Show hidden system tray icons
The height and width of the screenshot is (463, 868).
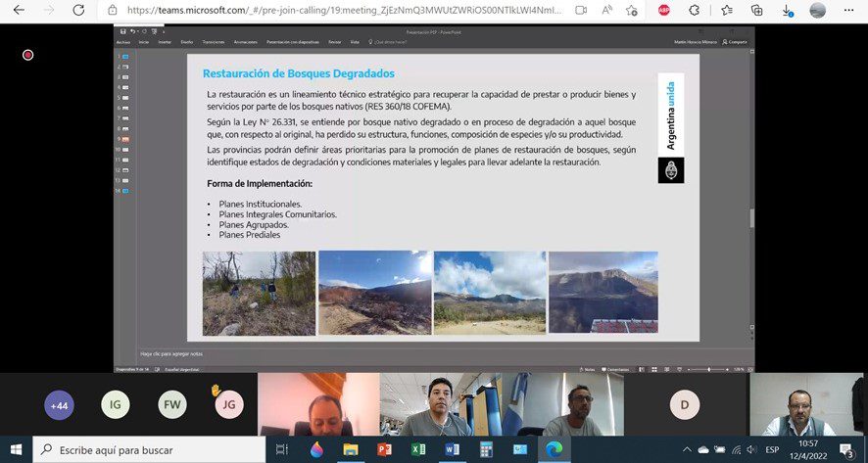pyautogui.click(x=686, y=449)
